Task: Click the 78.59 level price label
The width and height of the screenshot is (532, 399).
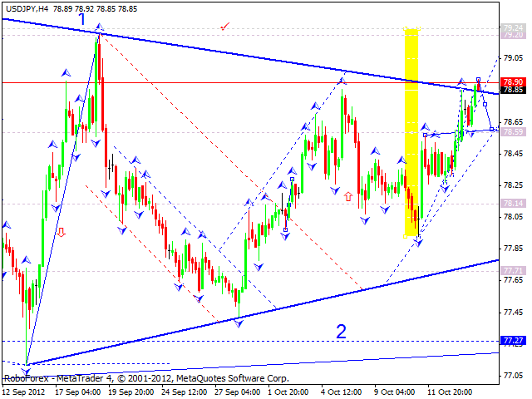Action: [513, 131]
